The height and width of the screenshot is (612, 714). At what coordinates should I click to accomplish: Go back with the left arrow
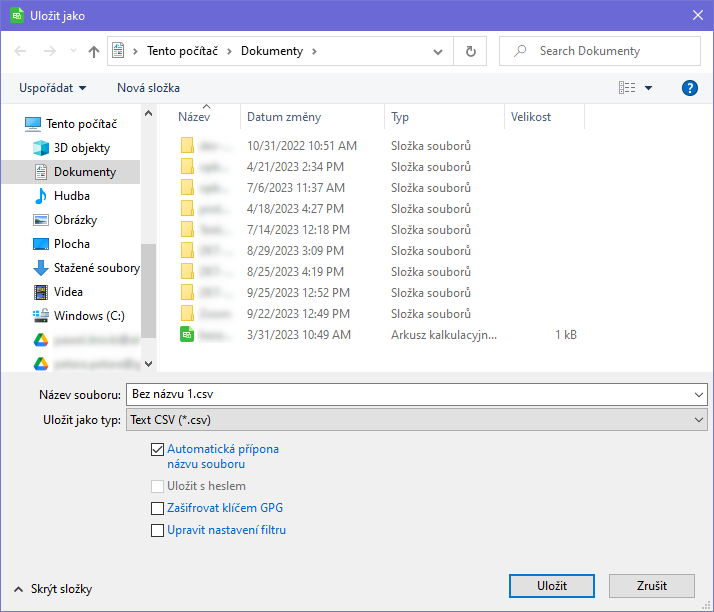point(20,51)
